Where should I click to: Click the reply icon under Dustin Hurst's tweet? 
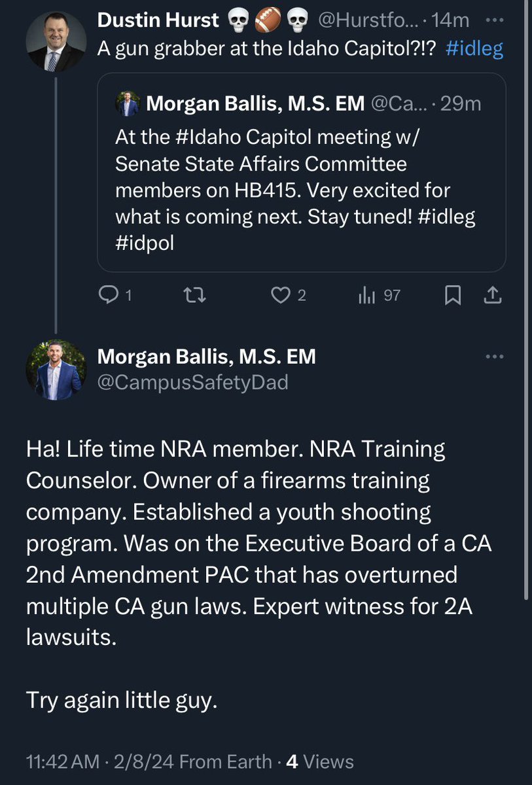107,296
